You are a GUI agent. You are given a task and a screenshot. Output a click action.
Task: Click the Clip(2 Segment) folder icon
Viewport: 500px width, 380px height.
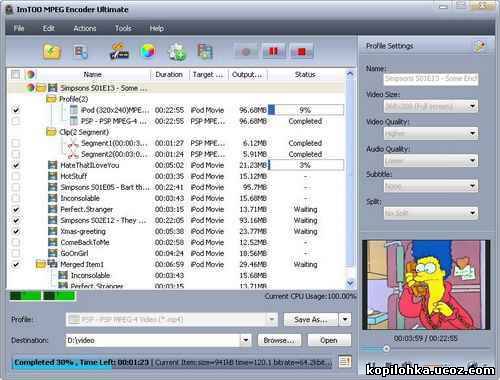click(51, 132)
